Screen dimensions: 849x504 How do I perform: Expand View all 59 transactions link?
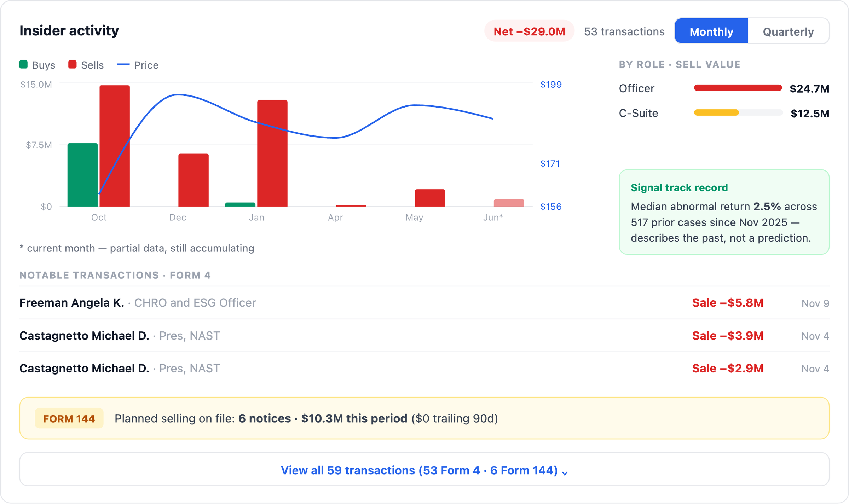point(424,470)
